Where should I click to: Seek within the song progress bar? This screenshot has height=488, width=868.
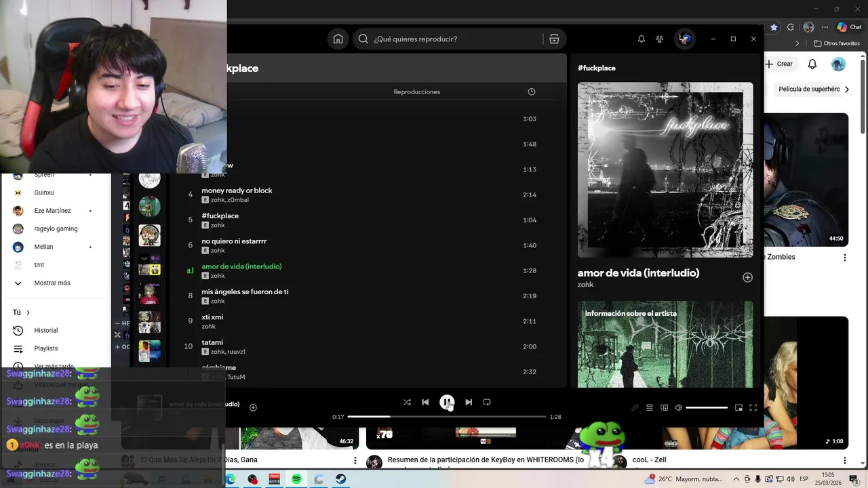pyautogui.click(x=447, y=417)
